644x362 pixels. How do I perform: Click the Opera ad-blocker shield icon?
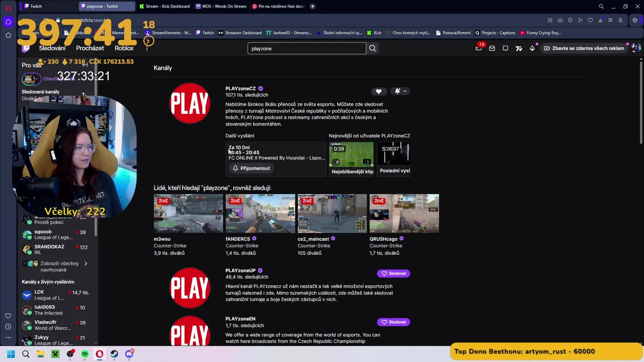tap(570, 20)
